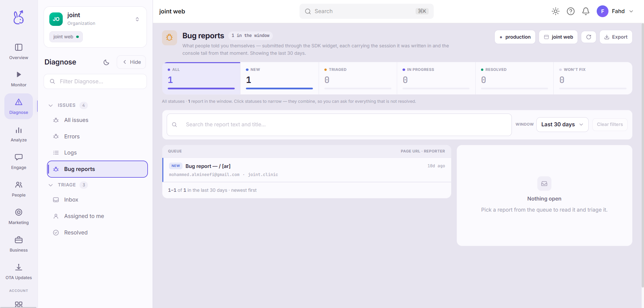Screen dimensions: 644x308
Task: Open the Last 30 days window dropdown
Action: pos(562,125)
